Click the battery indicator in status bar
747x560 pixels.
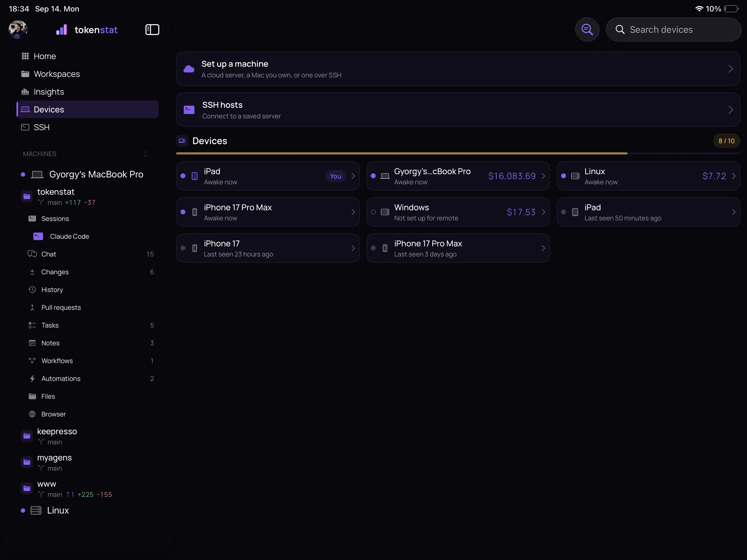pyautogui.click(x=731, y=9)
